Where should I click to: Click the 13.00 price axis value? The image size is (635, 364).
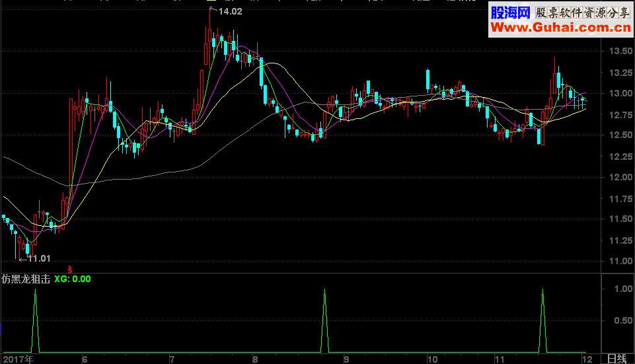tap(620, 93)
